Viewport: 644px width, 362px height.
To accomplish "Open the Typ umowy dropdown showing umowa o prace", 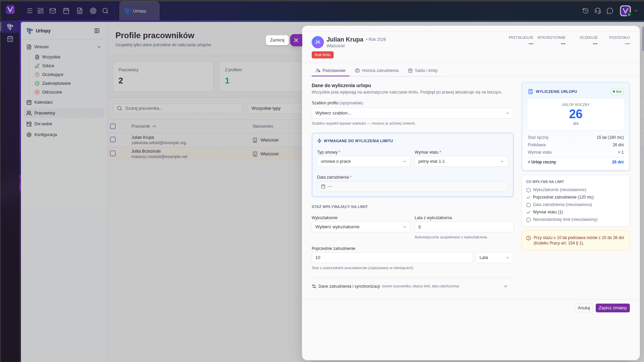I will pyautogui.click(x=363, y=161).
